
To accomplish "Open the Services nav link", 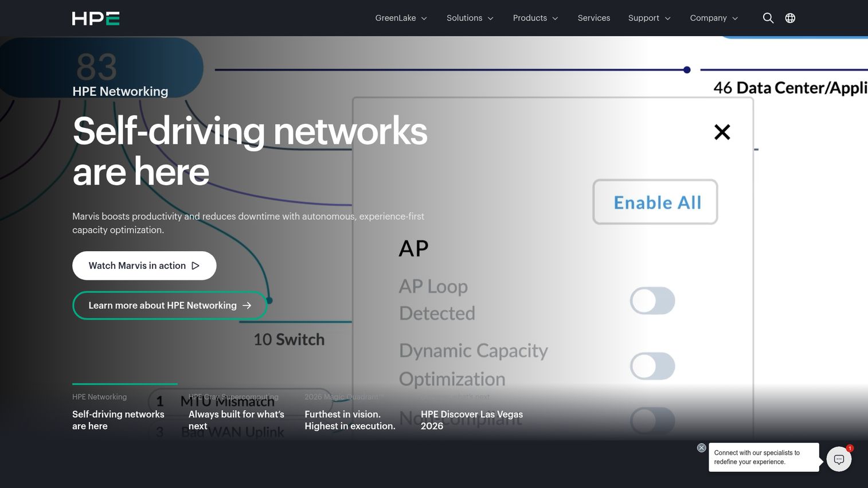I will click(x=594, y=18).
